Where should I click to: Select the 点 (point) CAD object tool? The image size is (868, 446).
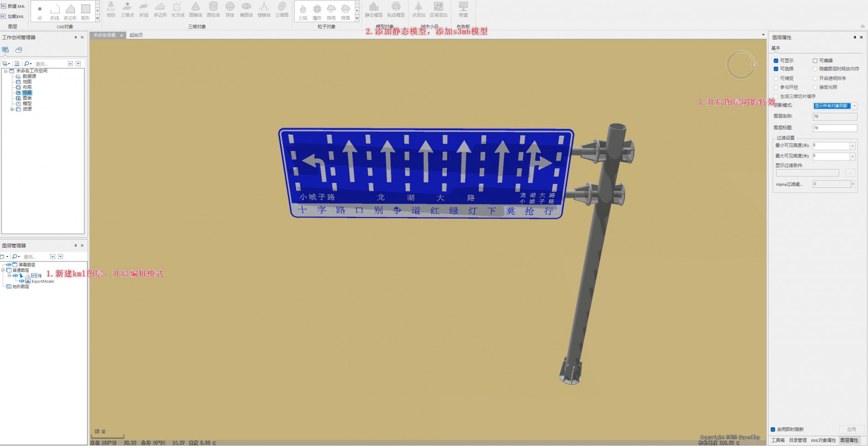pos(40,12)
